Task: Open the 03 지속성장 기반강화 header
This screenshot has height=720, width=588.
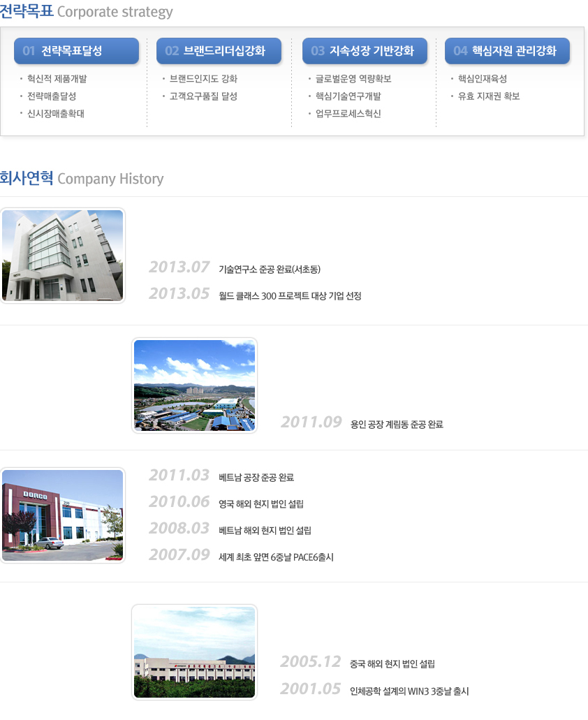Action: click(x=365, y=51)
